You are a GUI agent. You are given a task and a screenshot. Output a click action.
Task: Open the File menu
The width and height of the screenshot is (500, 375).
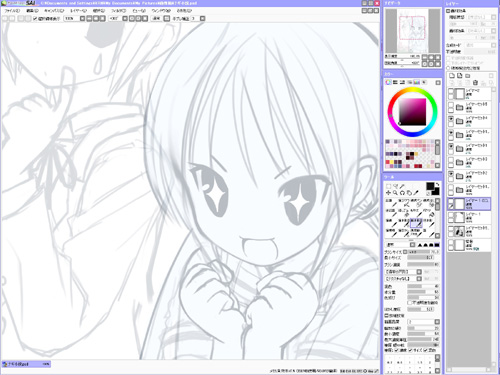click(12, 11)
